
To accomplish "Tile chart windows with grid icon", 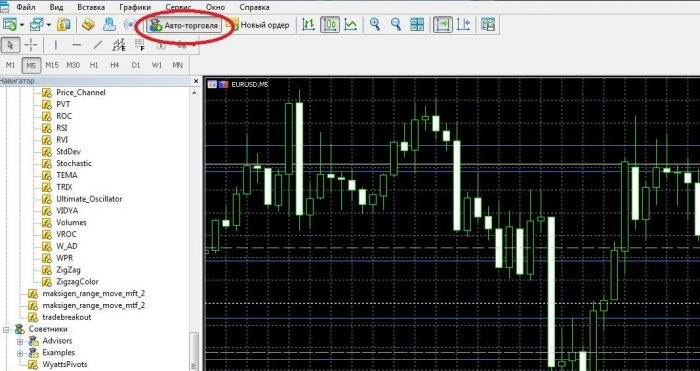I will 417,25.
